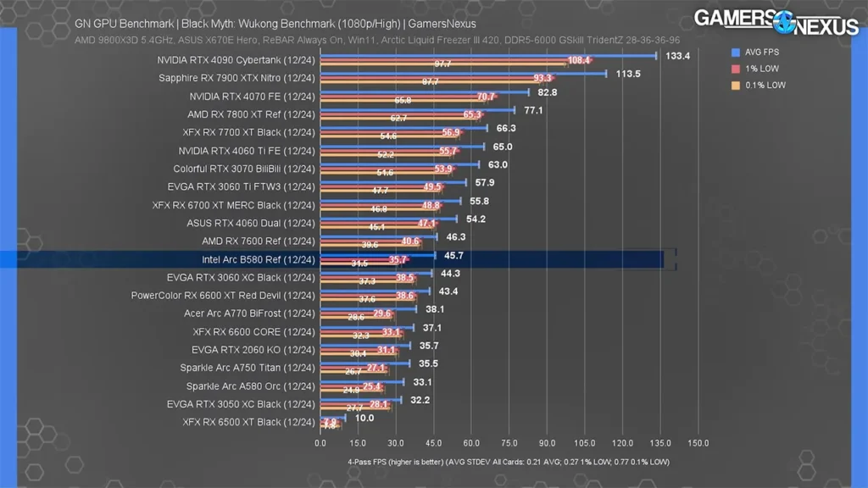Screen dimensions: 868x488
Task: Select the 'Acer Arc A770 BiFrost (12/24)' label
Action: pyautogui.click(x=250, y=313)
